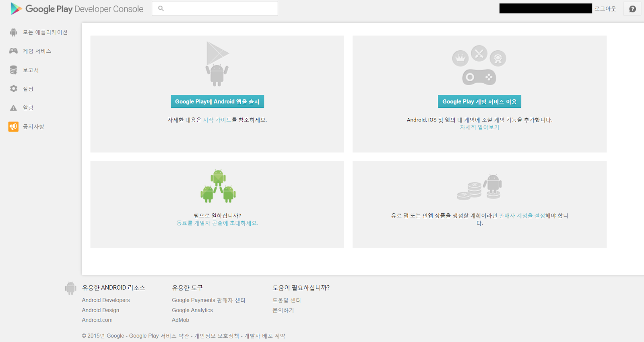Image resolution: width=644 pixels, height=342 pixels.
Task: Open the Android.com footer link
Action: click(97, 320)
